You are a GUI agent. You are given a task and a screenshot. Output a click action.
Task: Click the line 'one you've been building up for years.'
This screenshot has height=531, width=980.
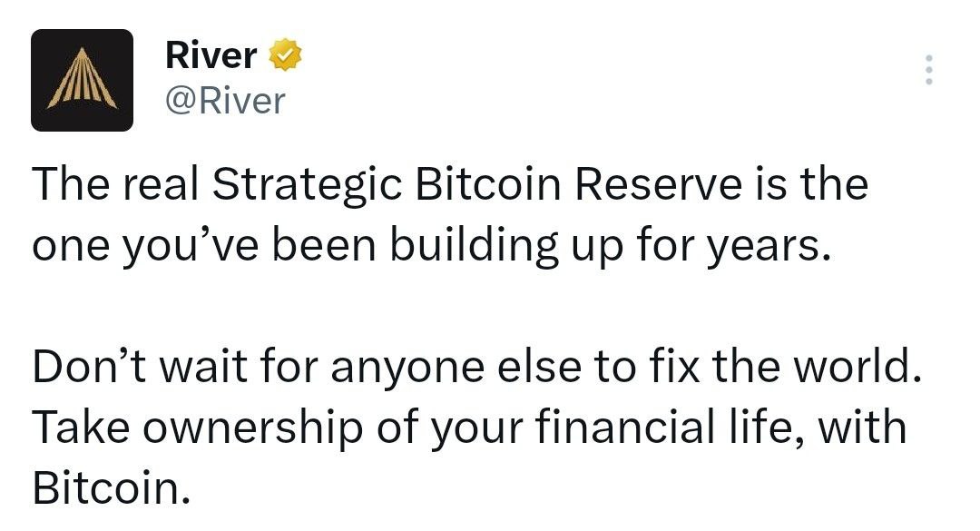pyautogui.click(x=433, y=245)
